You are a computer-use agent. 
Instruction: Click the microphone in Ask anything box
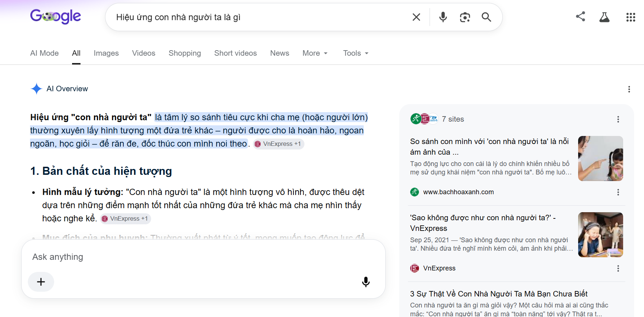point(366,281)
